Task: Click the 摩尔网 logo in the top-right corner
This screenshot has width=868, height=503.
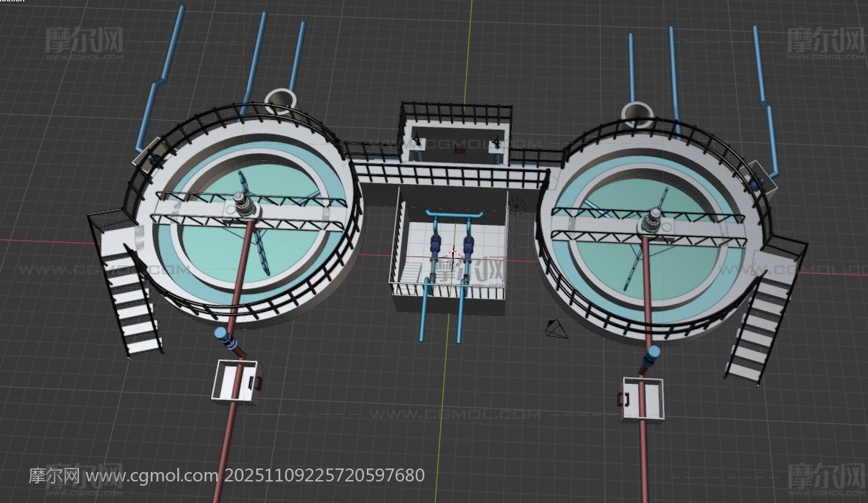Action: tap(826, 42)
